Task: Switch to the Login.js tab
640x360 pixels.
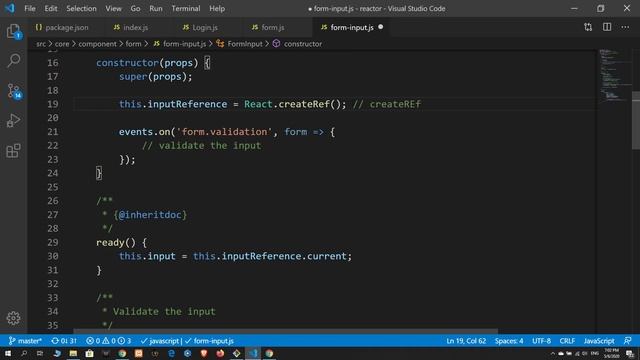Action: pyautogui.click(x=200, y=27)
